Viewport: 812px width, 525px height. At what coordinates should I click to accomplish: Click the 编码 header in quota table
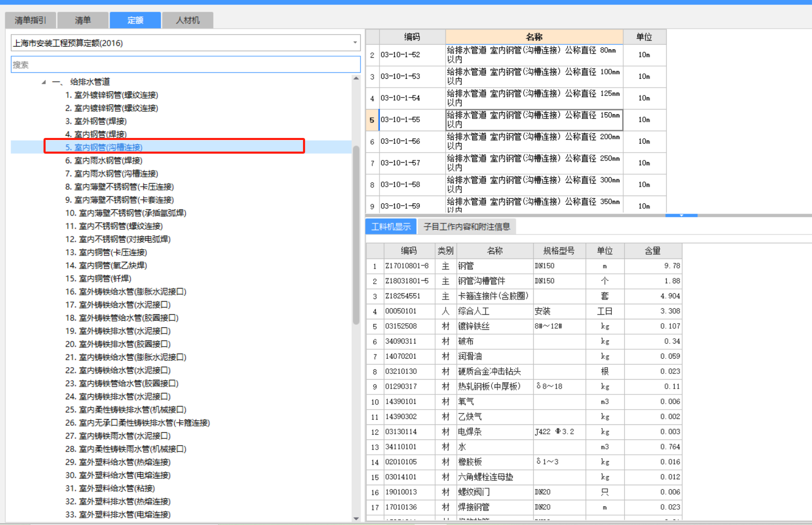click(412, 37)
